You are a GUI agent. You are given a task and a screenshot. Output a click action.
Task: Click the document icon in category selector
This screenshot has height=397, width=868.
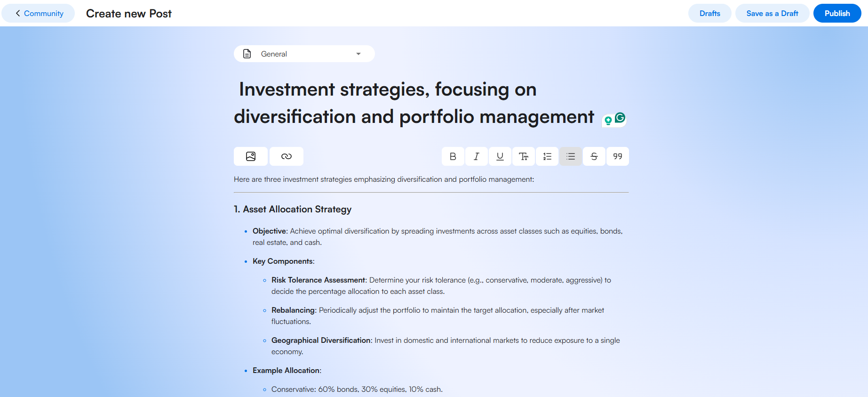247,54
